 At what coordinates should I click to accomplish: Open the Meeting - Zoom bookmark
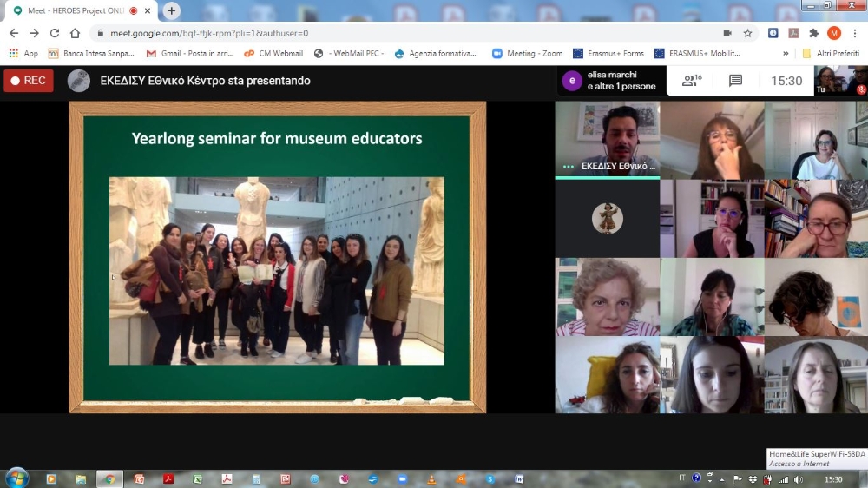click(528, 53)
